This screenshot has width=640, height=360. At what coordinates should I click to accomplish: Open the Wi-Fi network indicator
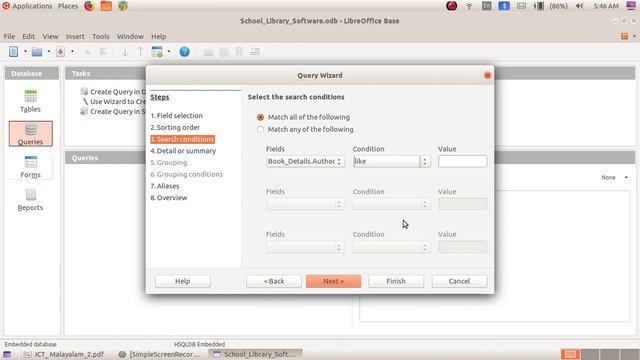(469, 6)
